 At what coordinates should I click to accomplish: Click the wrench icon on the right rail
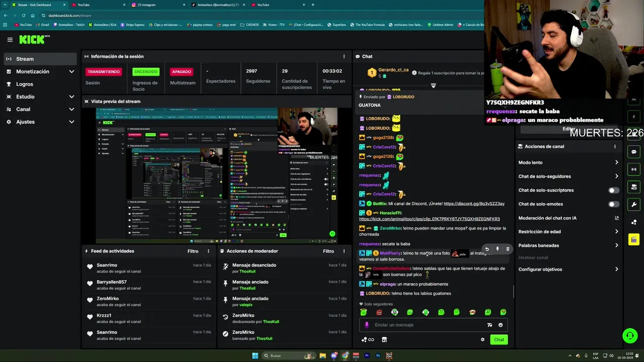pos(634,205)
